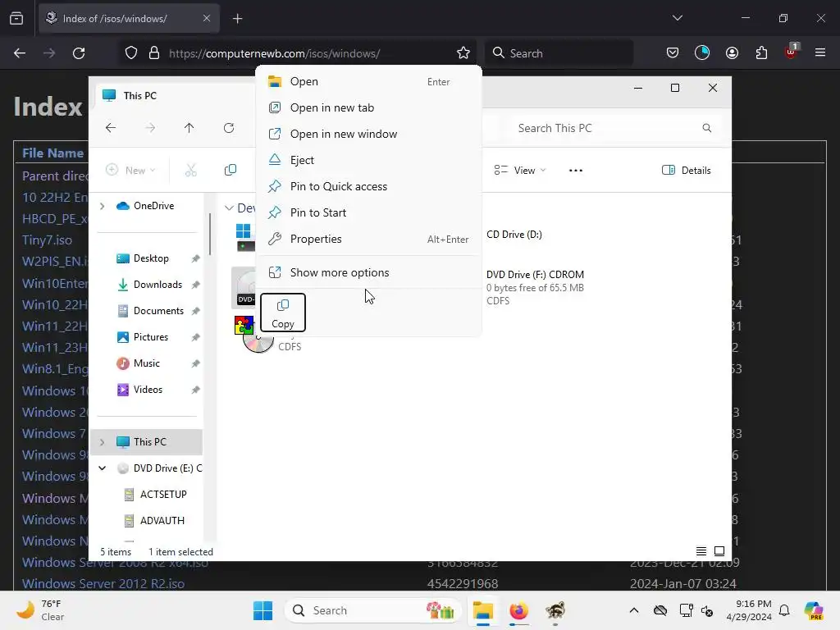Screen dimensions: 840x630
Task: Bookmark this page with the star icon
Action: (463, 53)
